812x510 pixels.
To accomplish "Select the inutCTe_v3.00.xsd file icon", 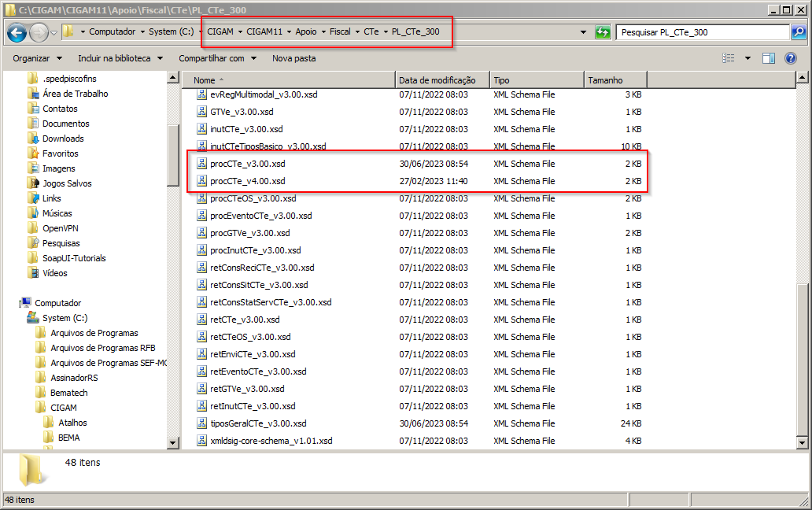I will (202, 129).
